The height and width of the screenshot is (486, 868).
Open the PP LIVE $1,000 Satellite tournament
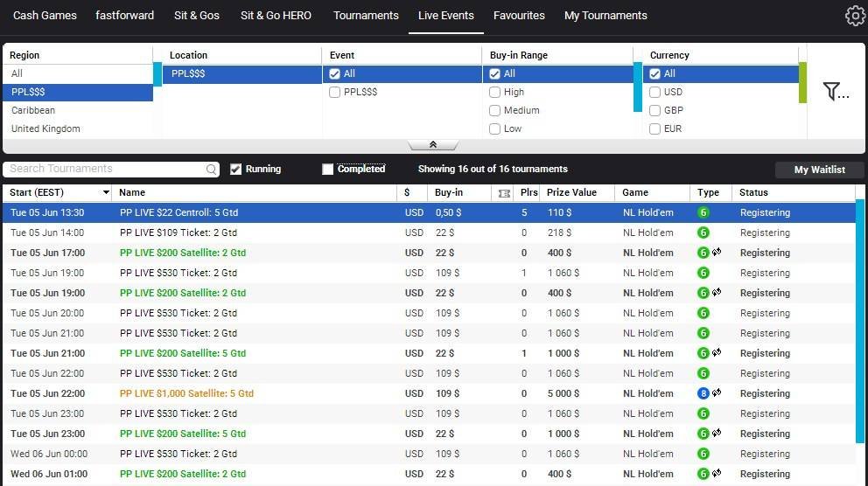[186, 393]
